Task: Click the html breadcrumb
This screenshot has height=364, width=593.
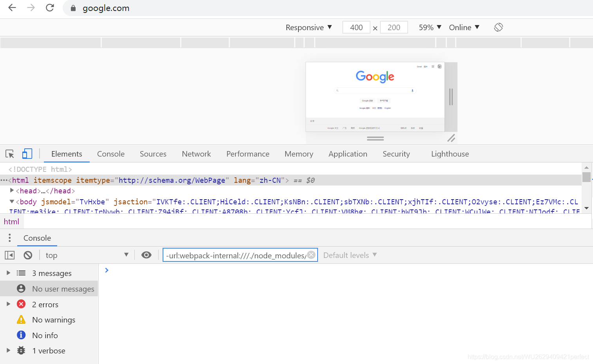Action: (x=11, y=222)
